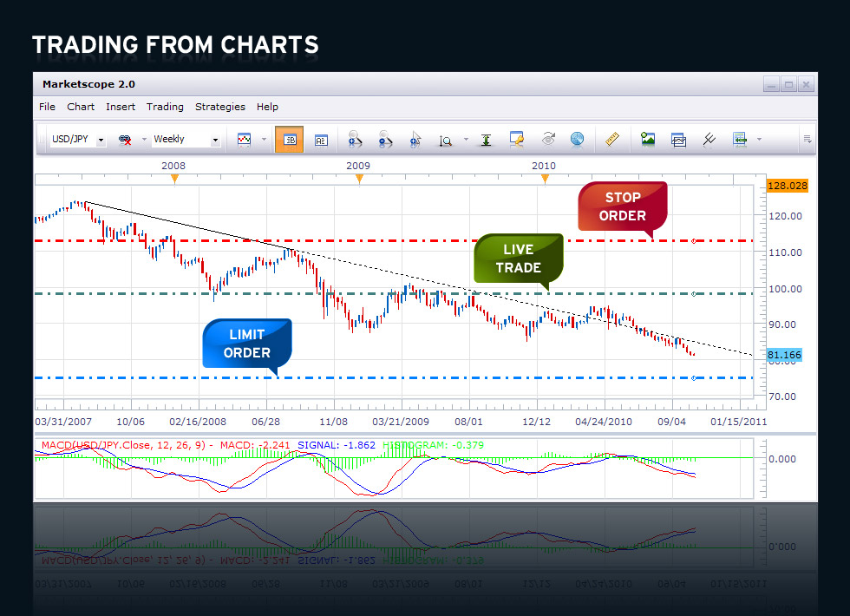Click the 01/15/2011 date axis label

[x=739, y=422]
